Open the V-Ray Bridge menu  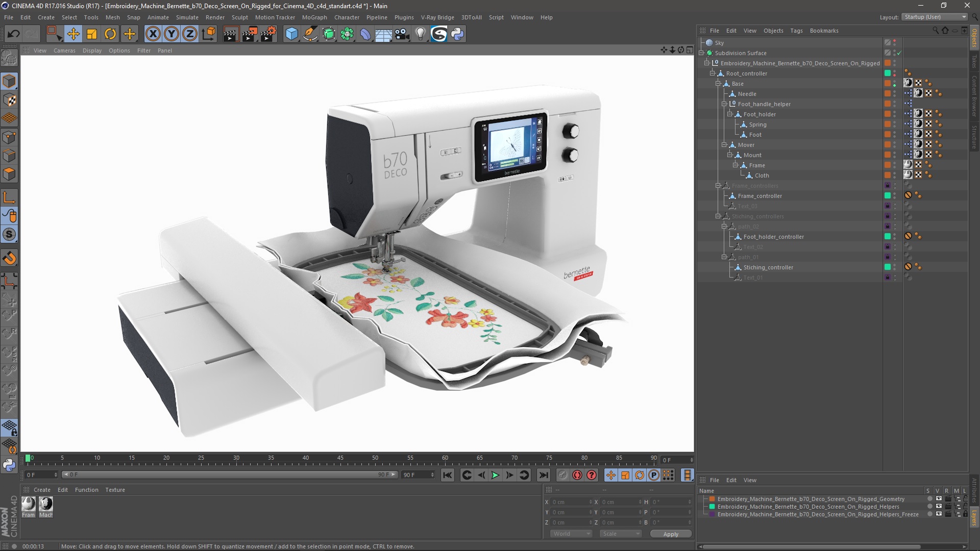[x=437, y=17]
